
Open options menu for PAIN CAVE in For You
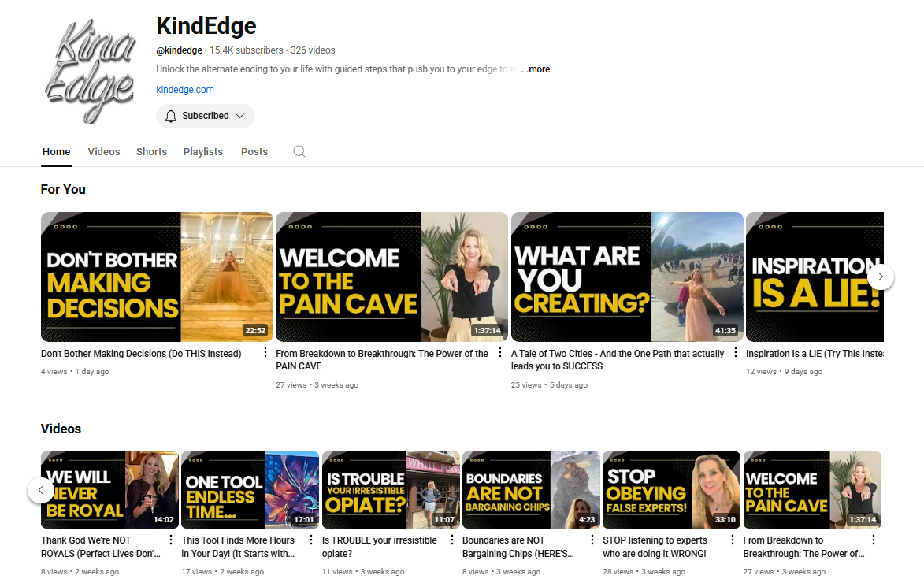[500, 352]
